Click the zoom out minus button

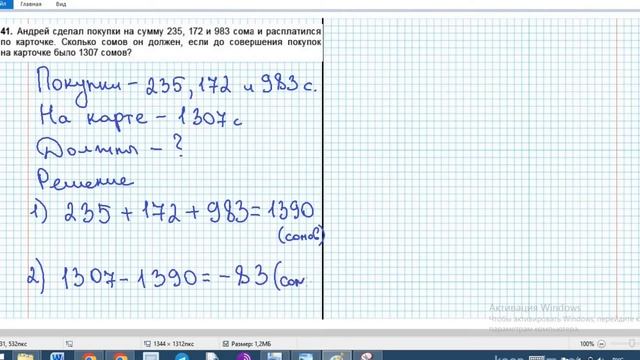point(601,344)
